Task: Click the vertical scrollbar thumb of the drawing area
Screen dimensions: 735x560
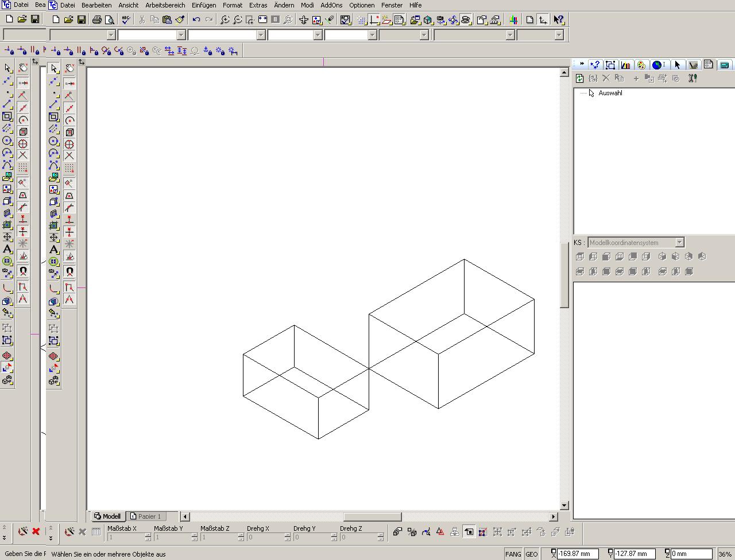Action: (564, 275)
